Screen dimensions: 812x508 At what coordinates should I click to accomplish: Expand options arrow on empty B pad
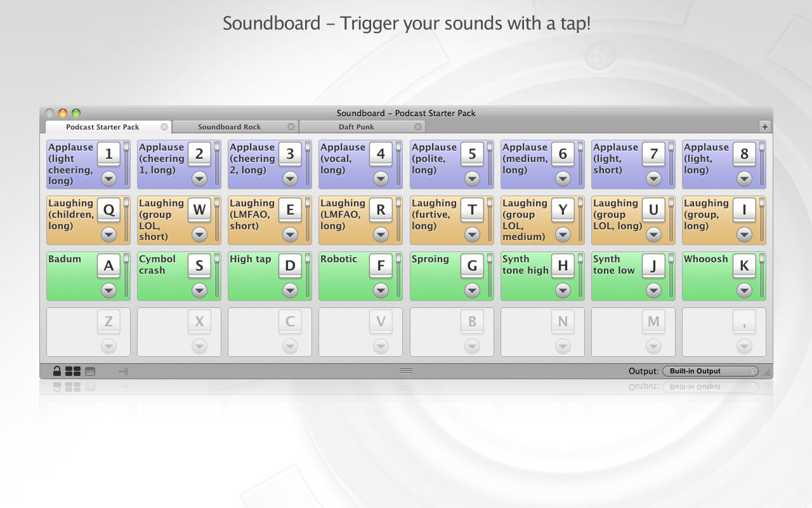pyautogui.click(x=472, y=347)
